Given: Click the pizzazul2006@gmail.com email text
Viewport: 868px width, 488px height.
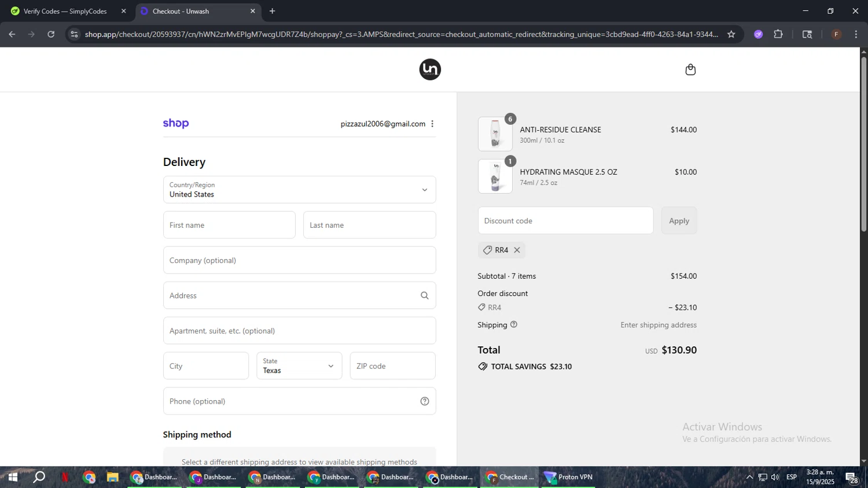Looking at the screenshot, I should pyautogui.click(x=383, y=124).
